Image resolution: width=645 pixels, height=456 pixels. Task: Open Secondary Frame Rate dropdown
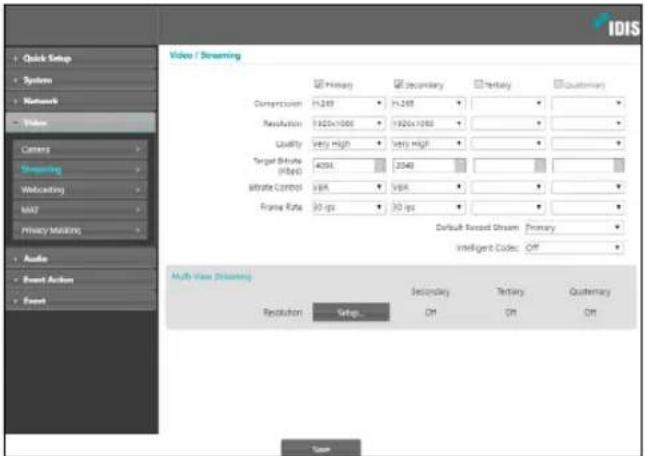click(x=428, y=207)
